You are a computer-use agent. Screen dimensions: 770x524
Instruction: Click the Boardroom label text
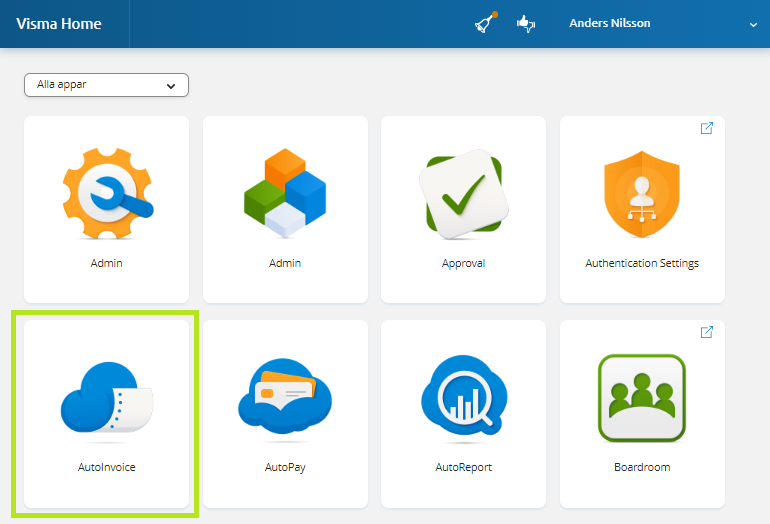pos(642,467)
